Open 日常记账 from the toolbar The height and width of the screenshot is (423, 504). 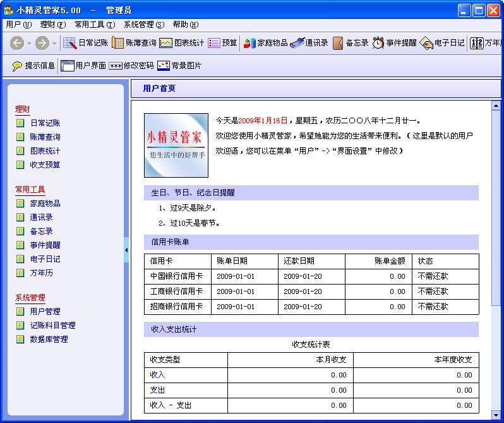click(85, 43)
